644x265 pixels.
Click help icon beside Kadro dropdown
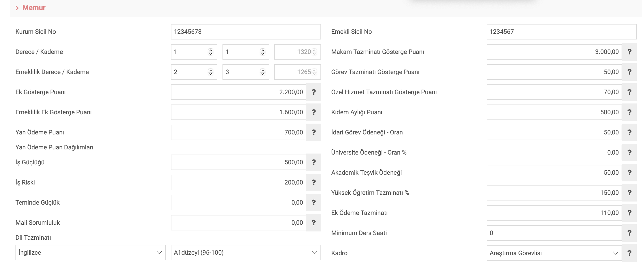629,253
